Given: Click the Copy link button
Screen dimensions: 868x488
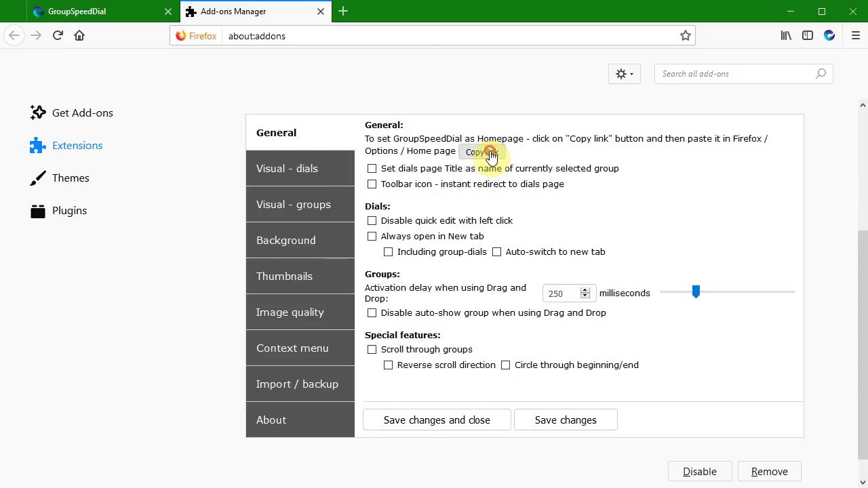Looking at the screenshot, I should click(482, 152).
